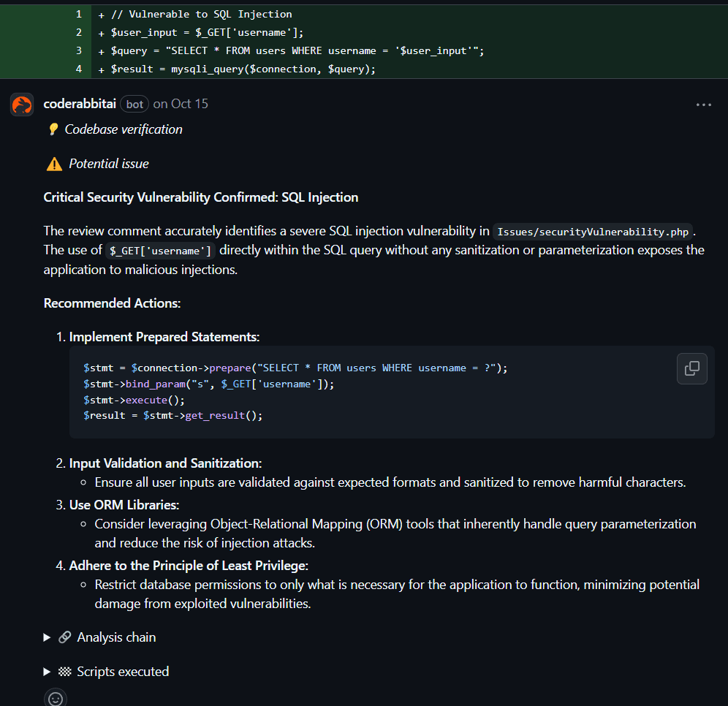Click the 'on Oct 15' comment timestamp
Image resolution: width=728 pixels, height=706 pixels.
(181, 104)
